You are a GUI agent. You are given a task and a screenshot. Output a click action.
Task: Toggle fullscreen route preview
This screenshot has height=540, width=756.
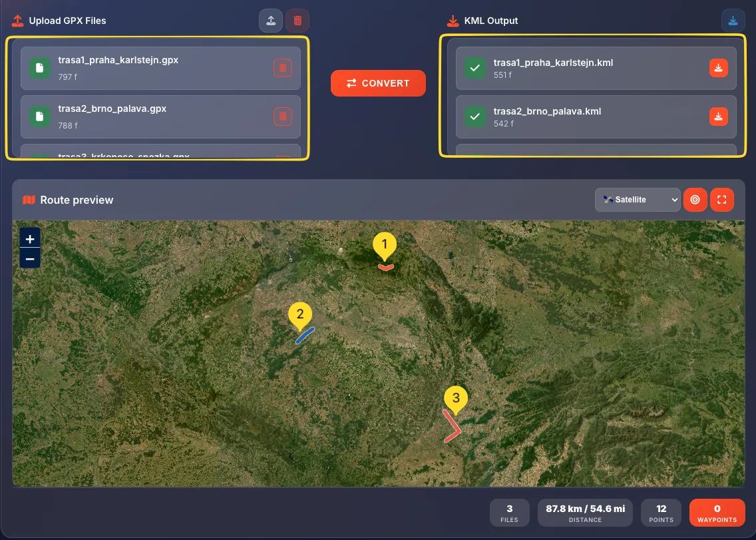(x=722, y=200)
